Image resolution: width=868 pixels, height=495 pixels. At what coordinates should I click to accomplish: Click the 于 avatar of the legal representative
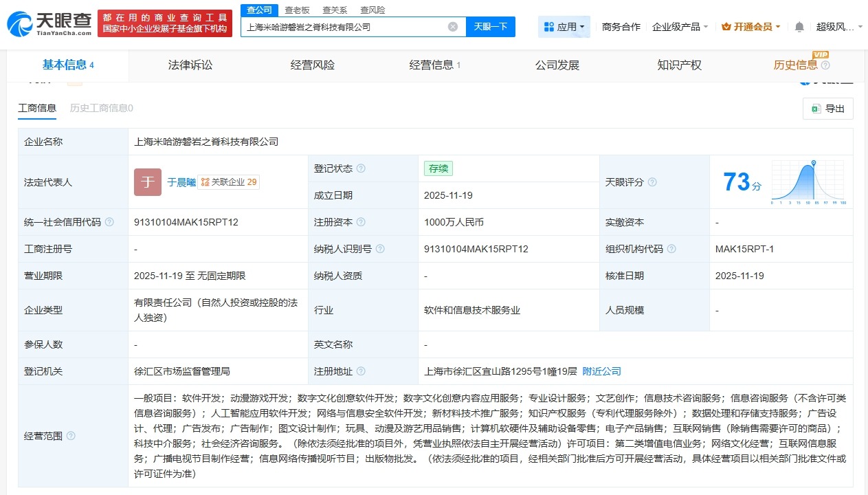(x=147, y=181)
